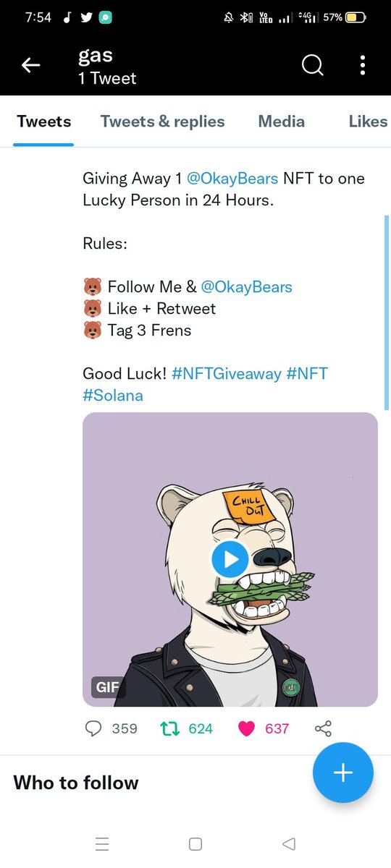Click the blue scroll indicator bar
This screenshot has width=391, height=868.
(x=387, y=312)
